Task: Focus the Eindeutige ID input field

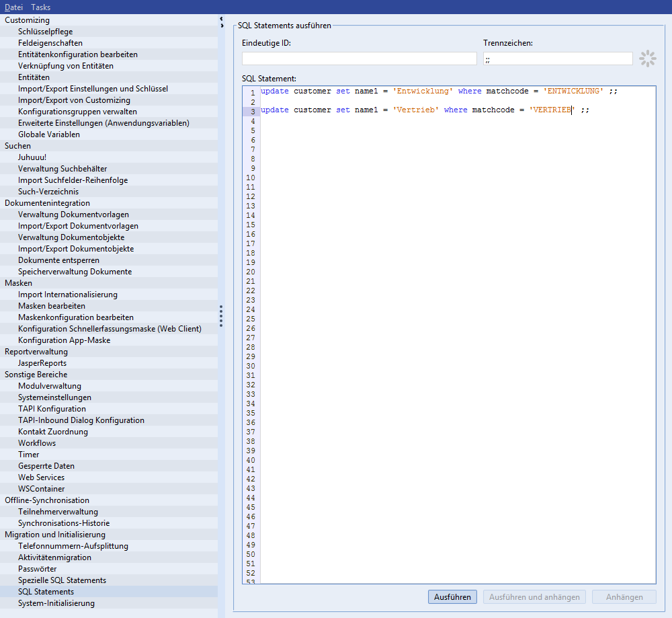Action: click(x=359, y=59)
